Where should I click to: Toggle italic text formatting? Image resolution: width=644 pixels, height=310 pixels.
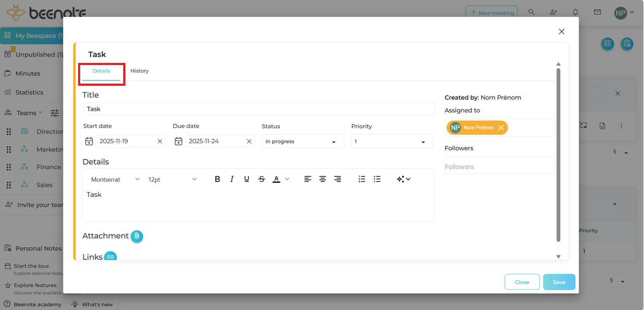tap(232, 179)
